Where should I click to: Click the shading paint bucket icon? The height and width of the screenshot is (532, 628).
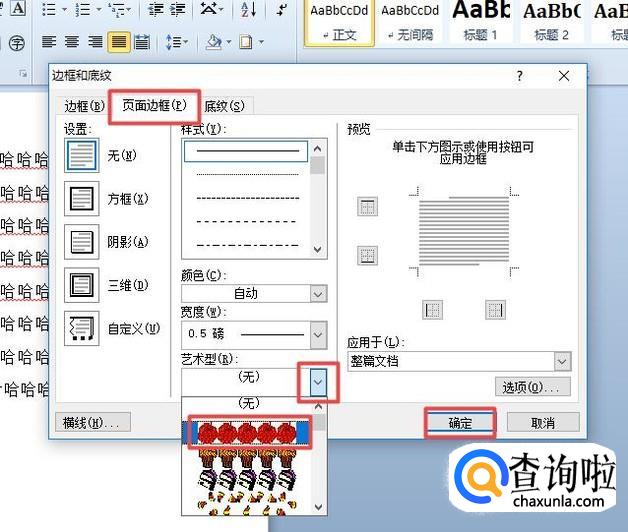pos(214,42)
